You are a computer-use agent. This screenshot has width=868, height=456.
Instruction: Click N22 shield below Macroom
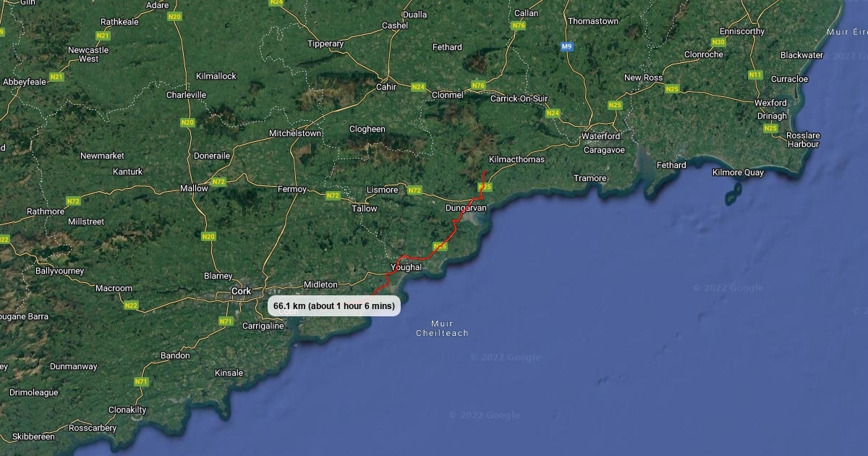click(131, 305)
